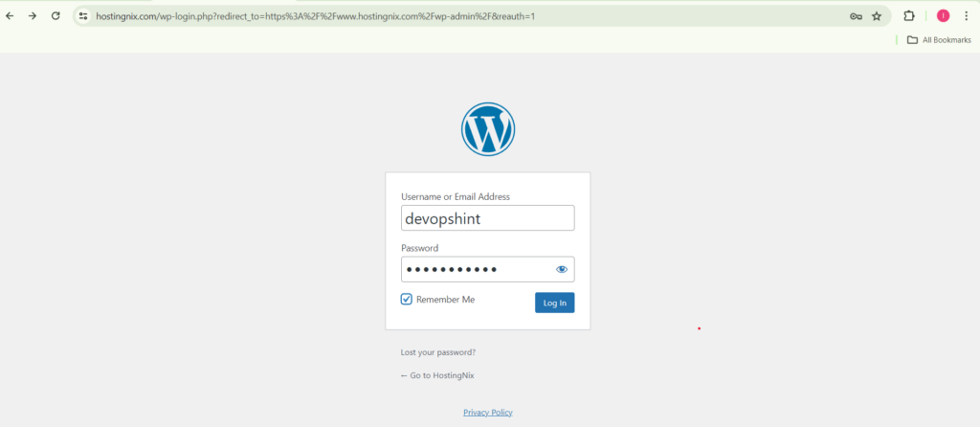
Task: Click the WordPress logo
Action: coord(488,129)
